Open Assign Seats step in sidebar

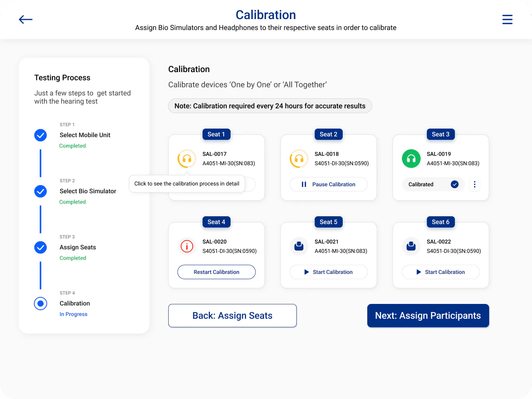pyautogui.click(x=78, y=247)
